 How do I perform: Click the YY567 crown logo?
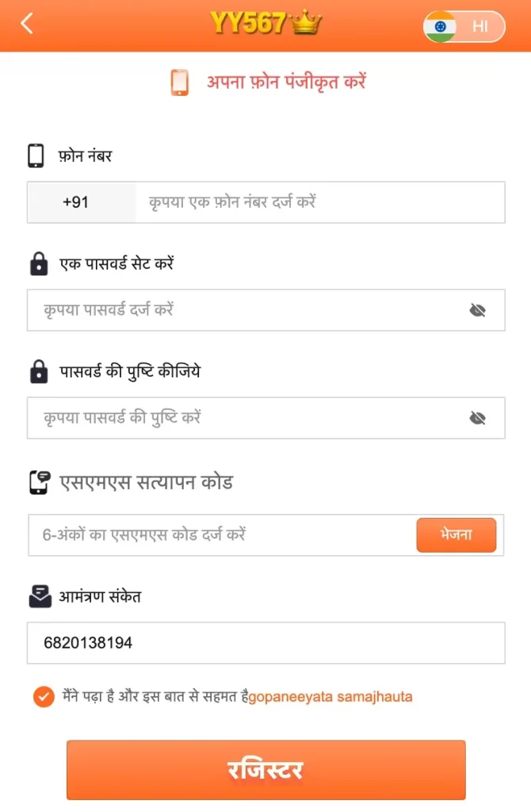(265, 24)
